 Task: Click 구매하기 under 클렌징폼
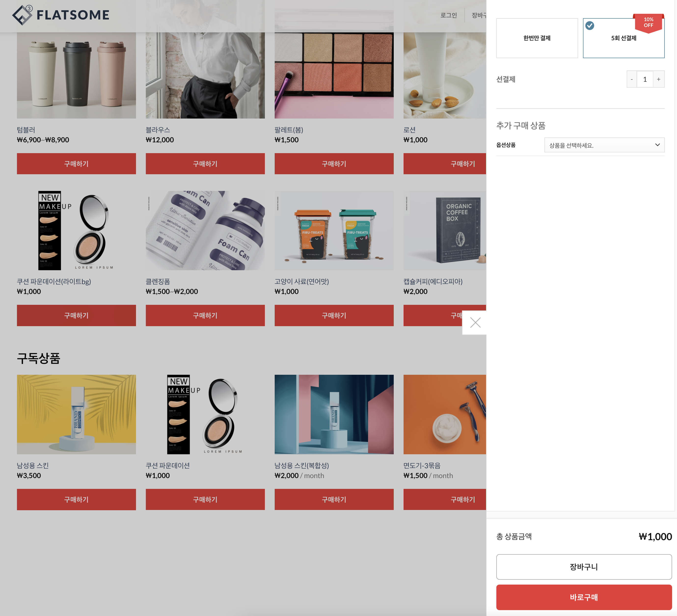click(x=205, y=316)
